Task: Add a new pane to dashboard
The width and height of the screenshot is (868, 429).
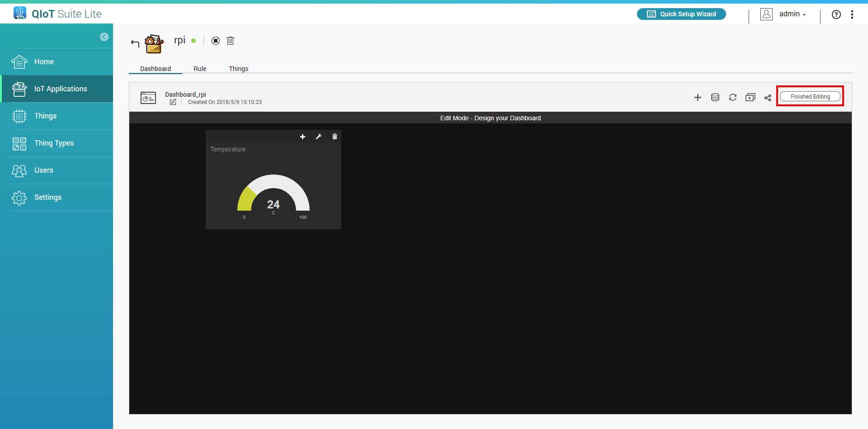Action: (698, 98)
